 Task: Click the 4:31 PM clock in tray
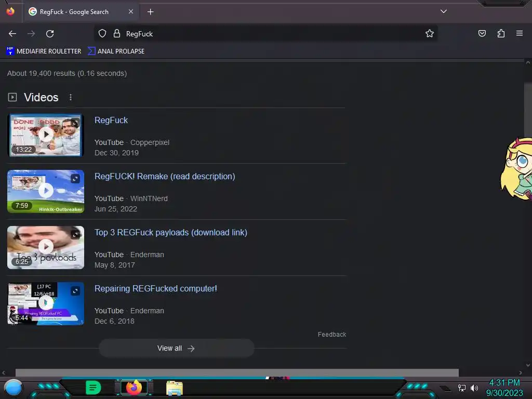504,383
